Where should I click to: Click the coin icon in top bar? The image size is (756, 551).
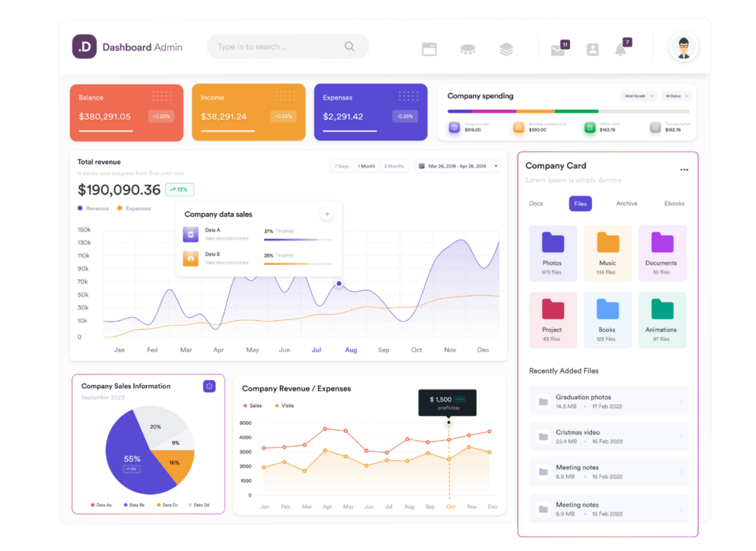467,49
